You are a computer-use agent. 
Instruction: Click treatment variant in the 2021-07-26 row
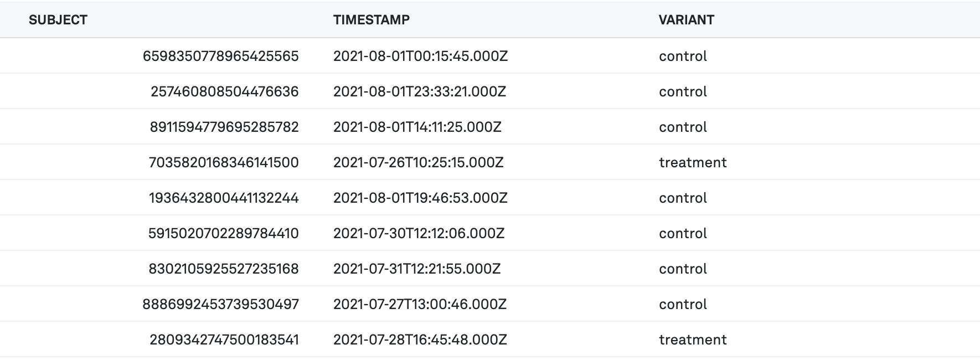693,162
